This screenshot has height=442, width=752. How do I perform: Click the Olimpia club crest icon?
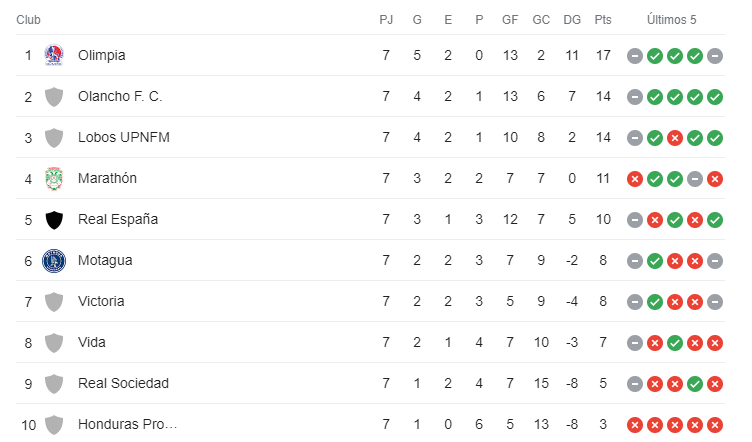[54, 55]
